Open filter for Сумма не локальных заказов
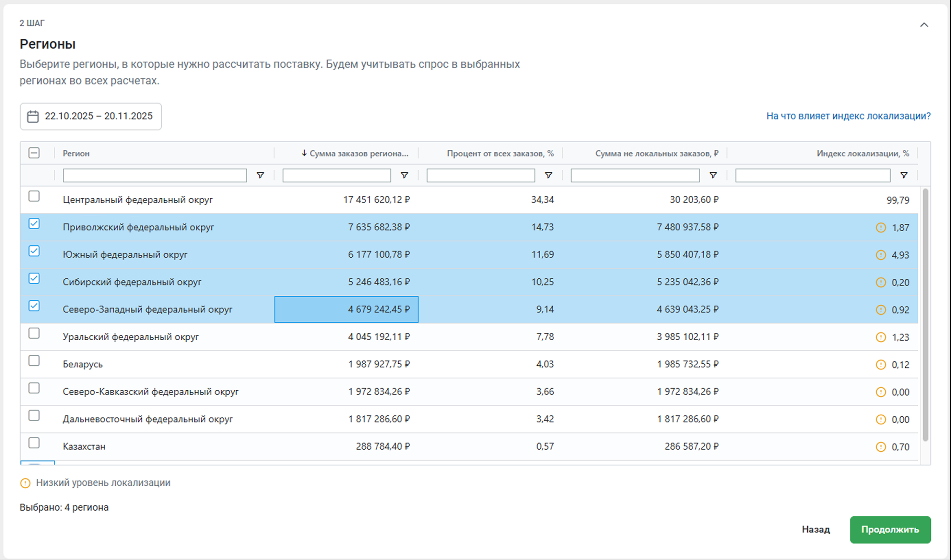This screenshot has height=560, width=951. click(x=713, y=175)
